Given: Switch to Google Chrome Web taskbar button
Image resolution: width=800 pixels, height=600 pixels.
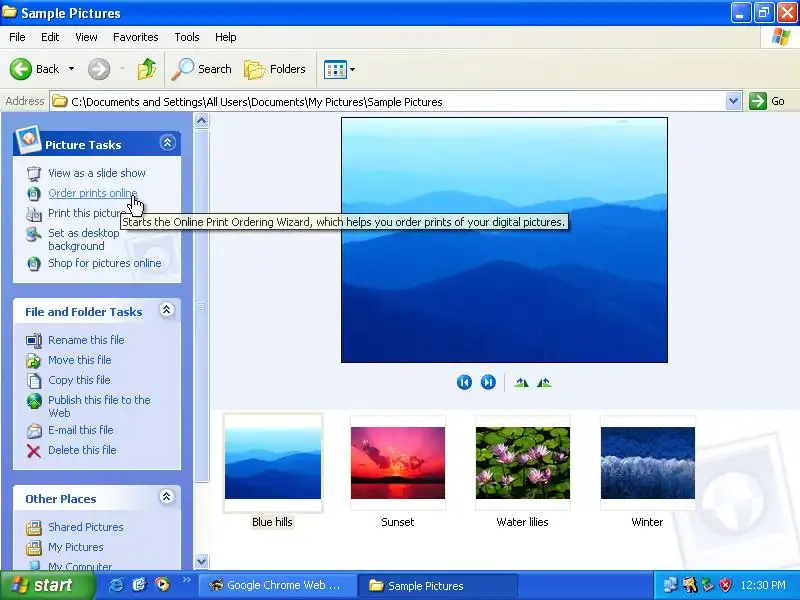Looking at the screenshot, I should point(277,585).
